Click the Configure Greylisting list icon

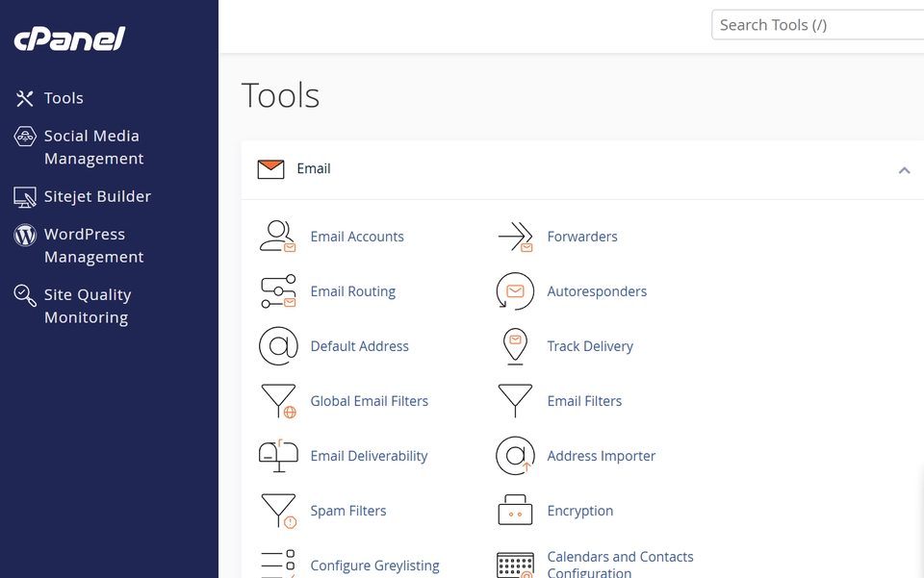(x=278, y=564)
